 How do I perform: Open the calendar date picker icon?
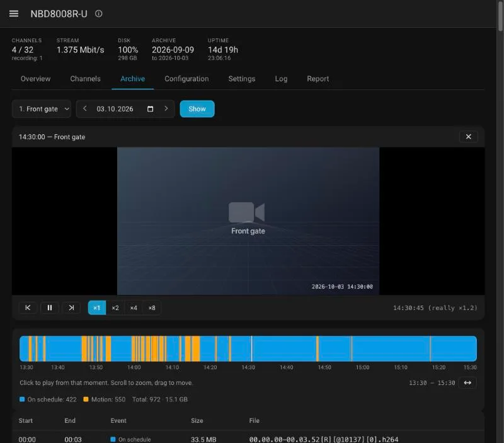(150, 108)
